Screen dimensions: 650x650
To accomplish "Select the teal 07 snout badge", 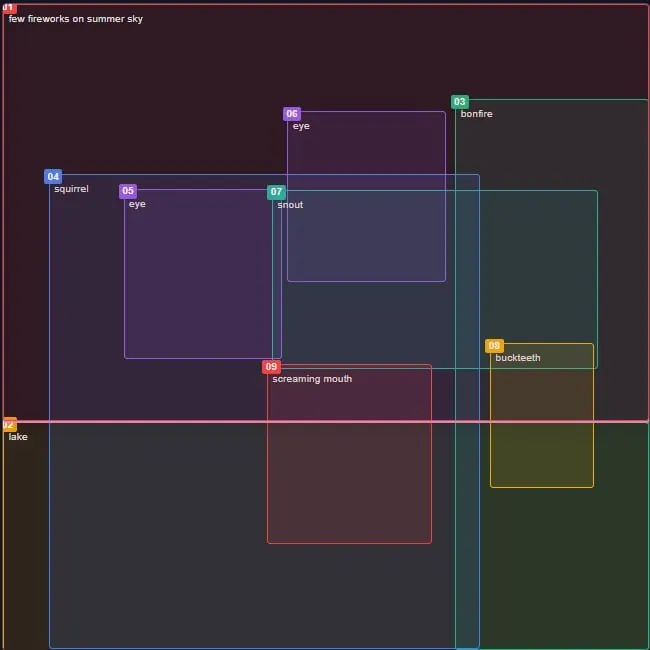I will 276,192.
